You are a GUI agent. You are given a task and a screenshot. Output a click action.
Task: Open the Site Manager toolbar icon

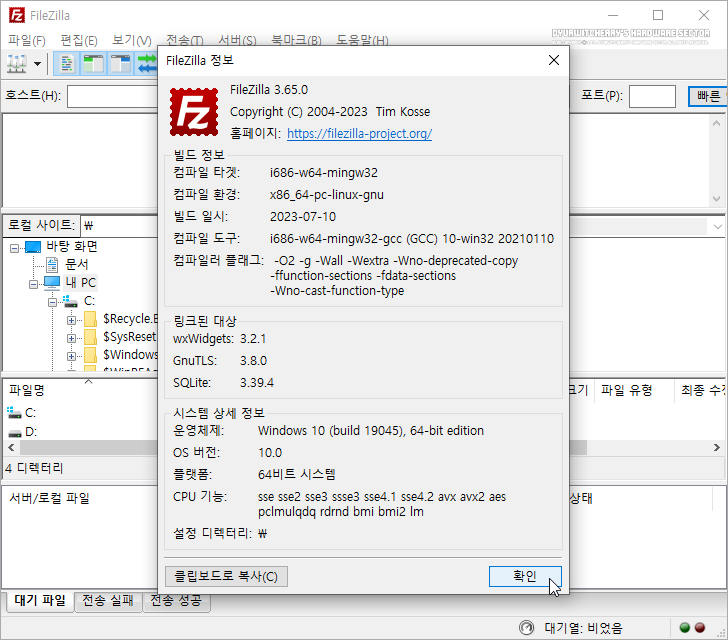pyautogui.click(x=17, y=64)
